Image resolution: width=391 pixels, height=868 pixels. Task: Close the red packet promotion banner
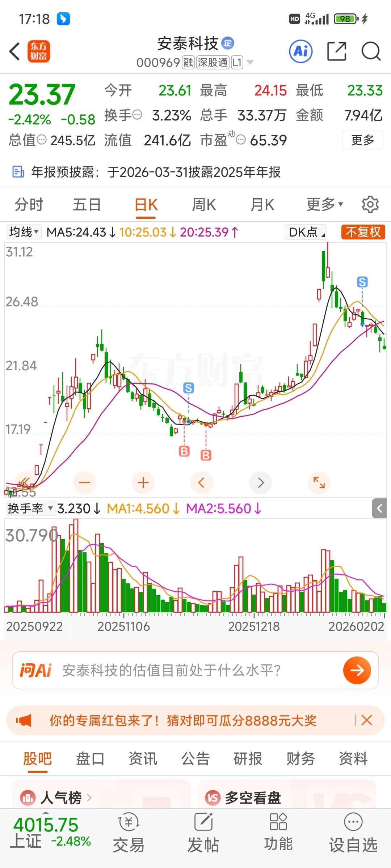(367, 720)
